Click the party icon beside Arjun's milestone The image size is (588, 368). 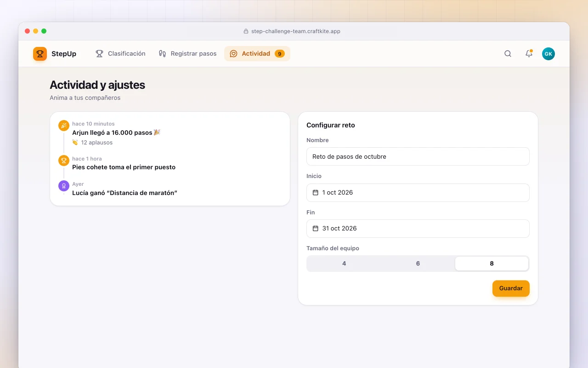point(64,126)
